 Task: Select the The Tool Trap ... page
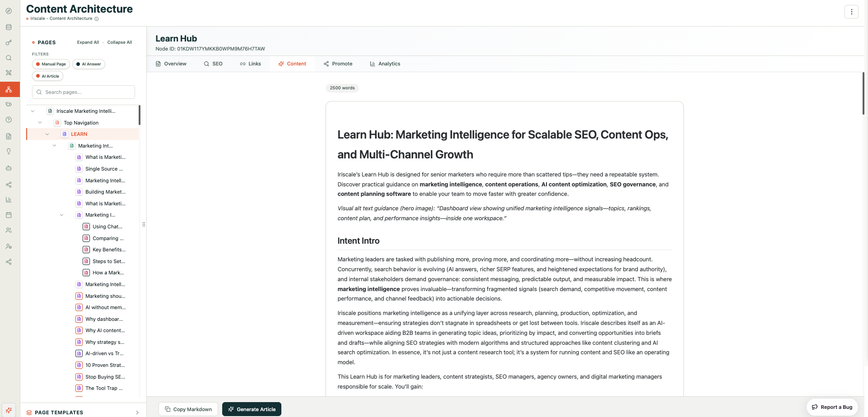104,388
